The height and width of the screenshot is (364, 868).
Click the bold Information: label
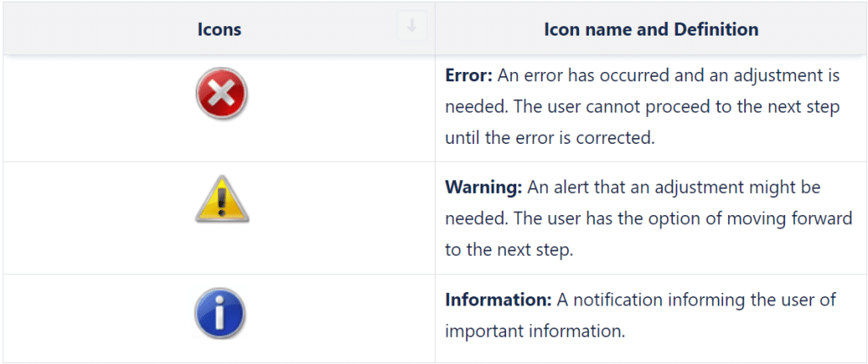tap(498, 300)
